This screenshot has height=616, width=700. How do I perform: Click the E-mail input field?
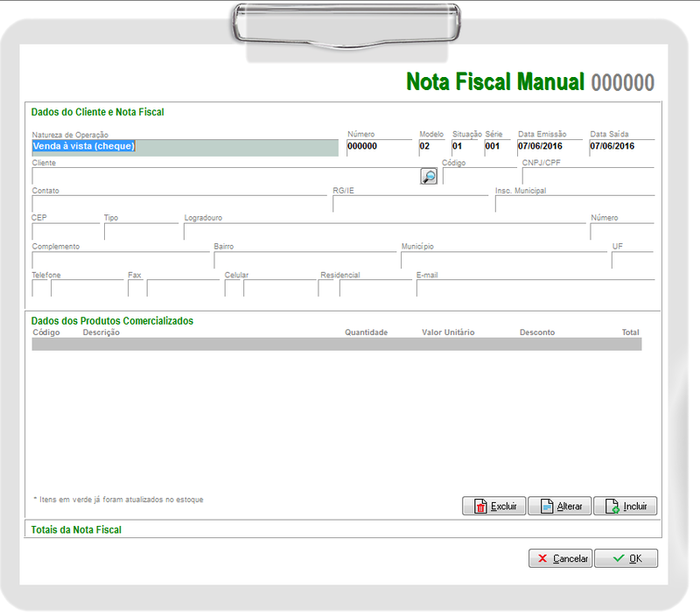click(x=535, y=289)
